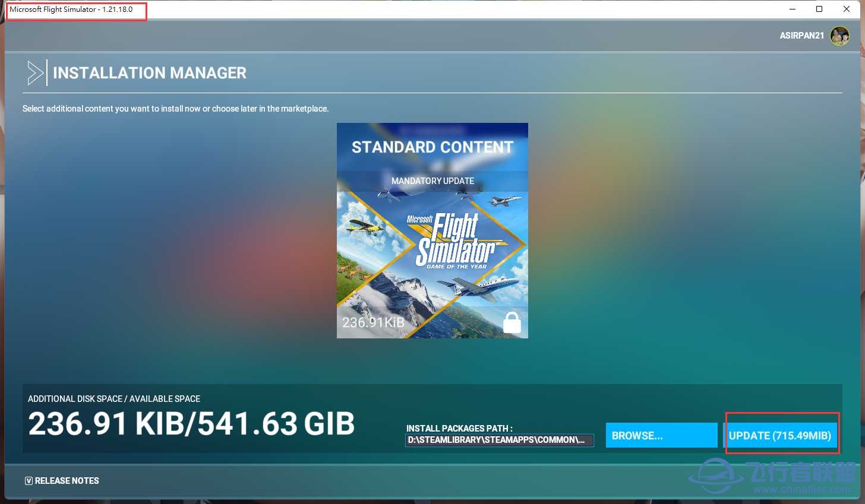
Task: Click the Mandatory Update label
Action: tap(432, 180)
